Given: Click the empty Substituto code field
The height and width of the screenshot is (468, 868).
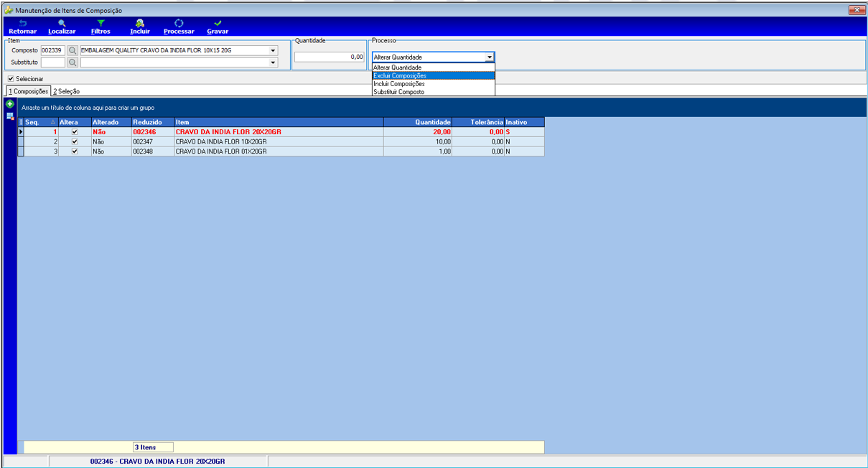Looking at the screenshot, I should coord(53,62).
